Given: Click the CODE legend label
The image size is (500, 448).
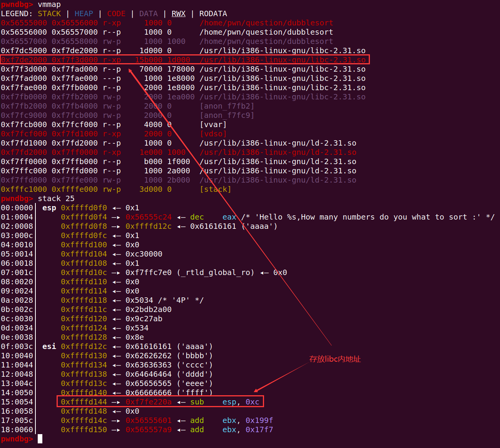Looking at the screenshot, I should (x=116, y=14).
